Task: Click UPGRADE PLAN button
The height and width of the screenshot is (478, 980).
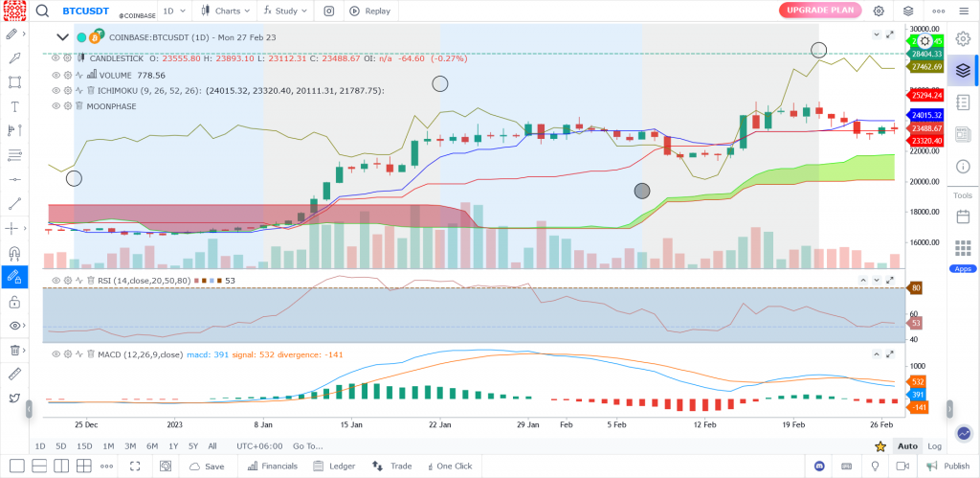Action: pyautogui.click(x=820, y=10)
